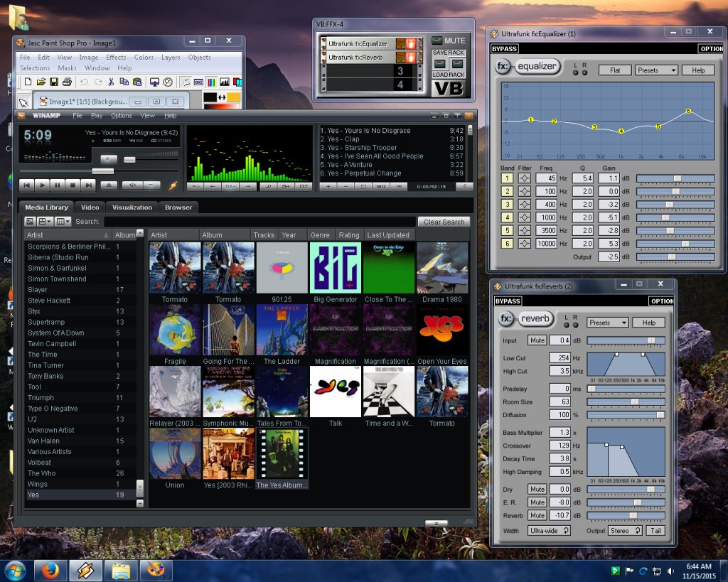Screen dimensions: 728x582
Task: Select the arrow tool in Paint Shop Pro
Action: pyautogui.click(x=23, y=102)
